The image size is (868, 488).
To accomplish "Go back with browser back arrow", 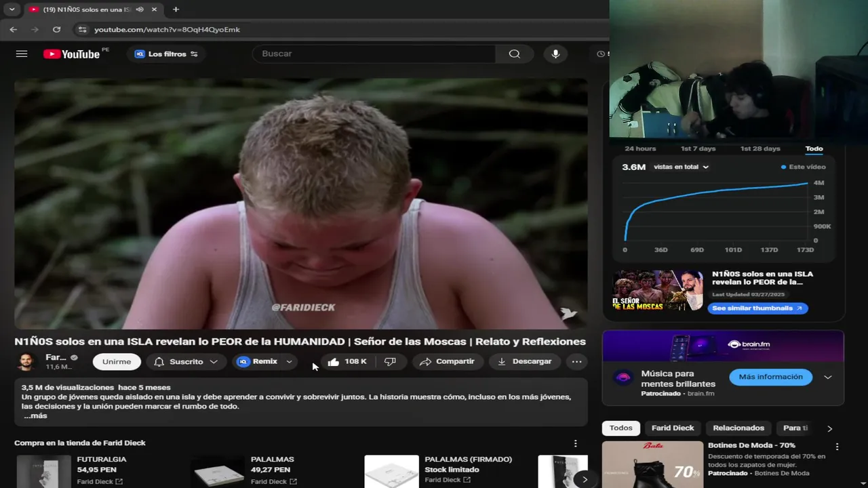I will (13, 30).
